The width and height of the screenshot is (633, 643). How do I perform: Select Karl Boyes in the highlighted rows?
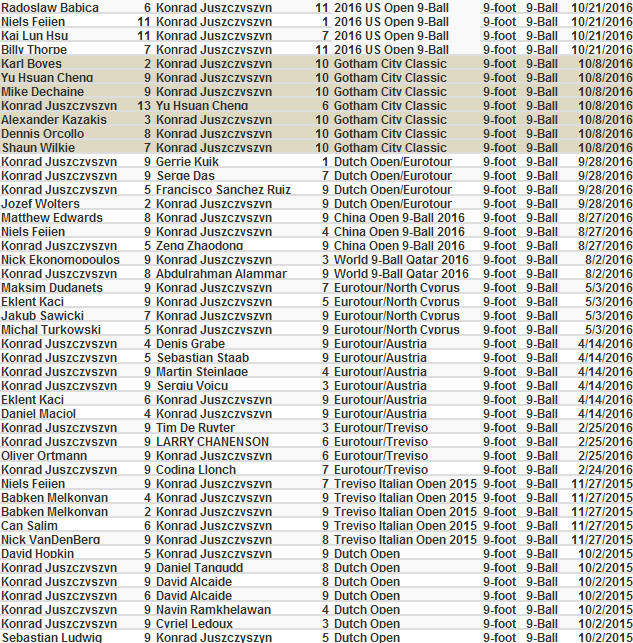[32, 63]
